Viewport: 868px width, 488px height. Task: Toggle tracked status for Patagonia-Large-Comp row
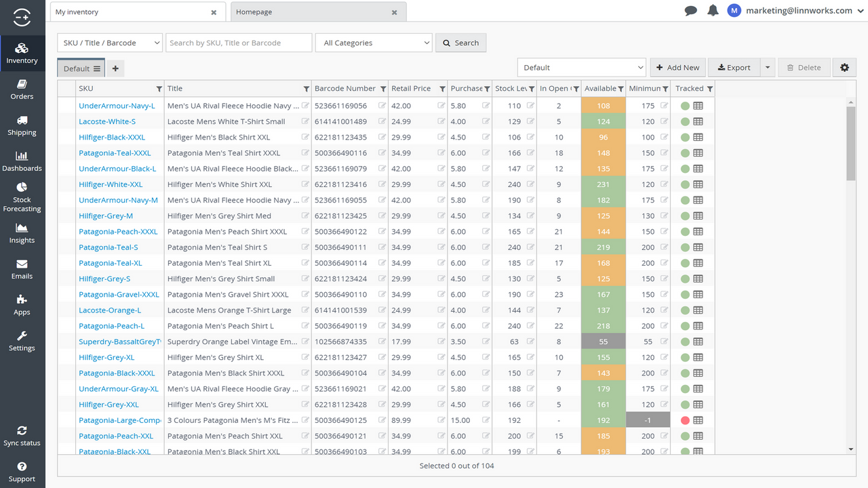coord(685,420)
